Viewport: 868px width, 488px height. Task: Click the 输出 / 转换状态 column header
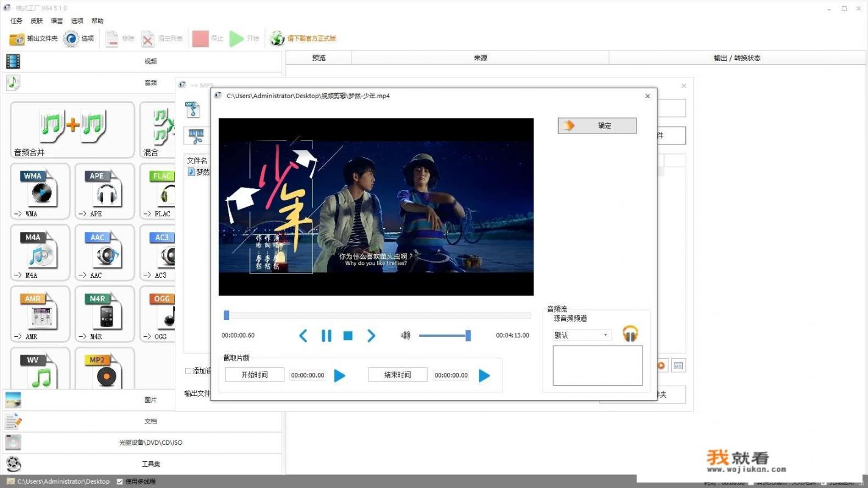pos(737,58)
